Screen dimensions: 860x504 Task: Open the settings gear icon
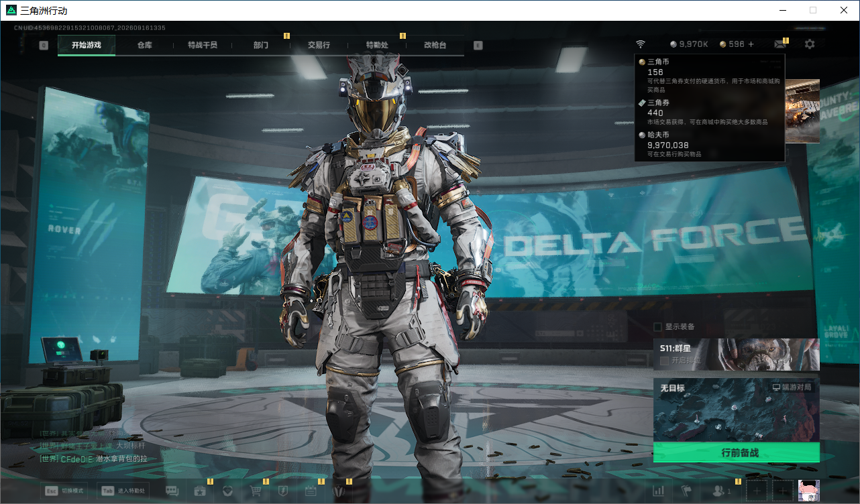point(810,44)
